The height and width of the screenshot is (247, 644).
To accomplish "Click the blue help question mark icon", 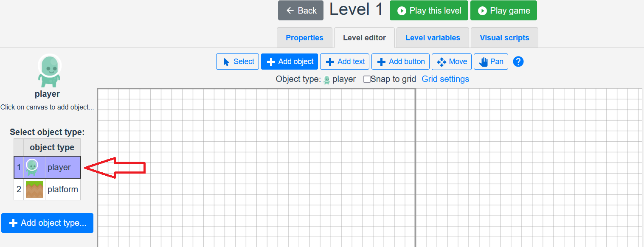I will [x=518, y=62].
